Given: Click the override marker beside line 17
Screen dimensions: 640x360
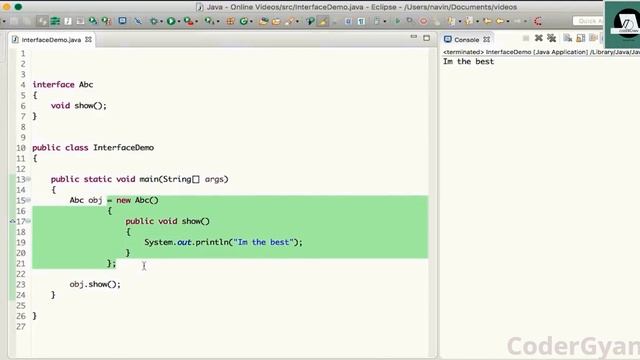Looking at the screenshot, I should click(12, 221).
